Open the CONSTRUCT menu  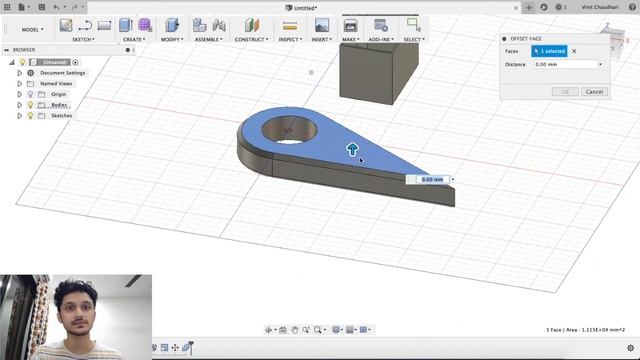pyautogui.click(x=251, y=40)
